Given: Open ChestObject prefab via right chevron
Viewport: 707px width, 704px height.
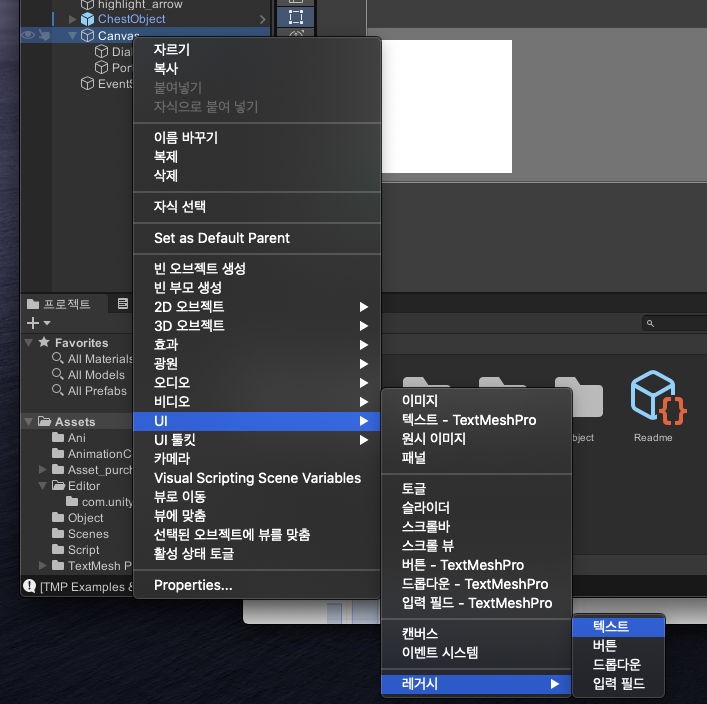Looking at the screenshot, I should click(x=263, y=19).
